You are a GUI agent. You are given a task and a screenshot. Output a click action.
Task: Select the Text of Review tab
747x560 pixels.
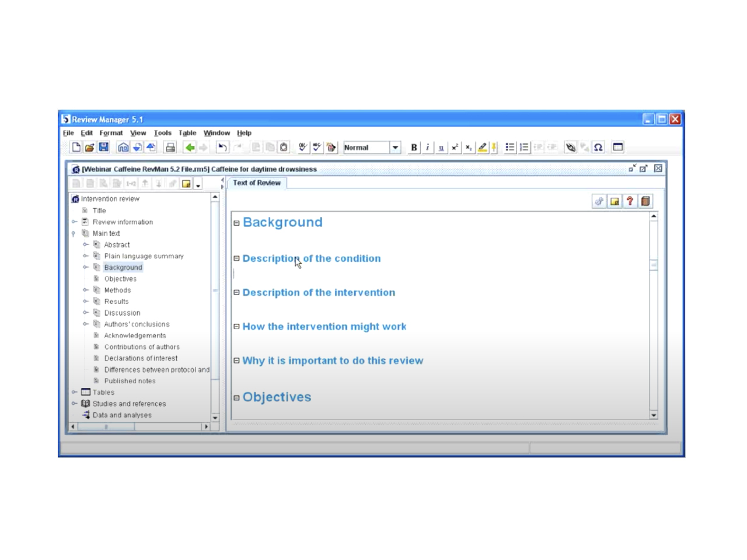click(257, 183)
